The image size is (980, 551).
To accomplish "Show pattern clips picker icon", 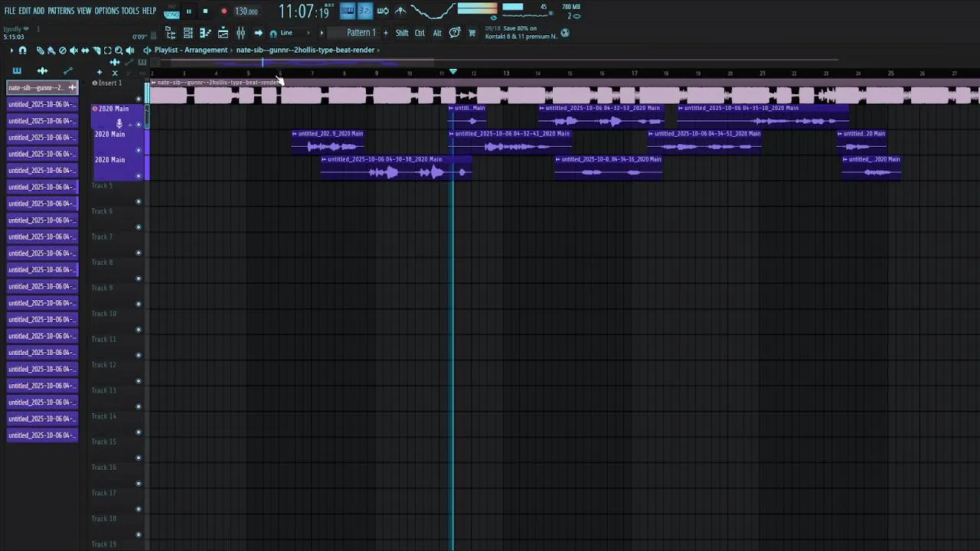I will point(17,70).
